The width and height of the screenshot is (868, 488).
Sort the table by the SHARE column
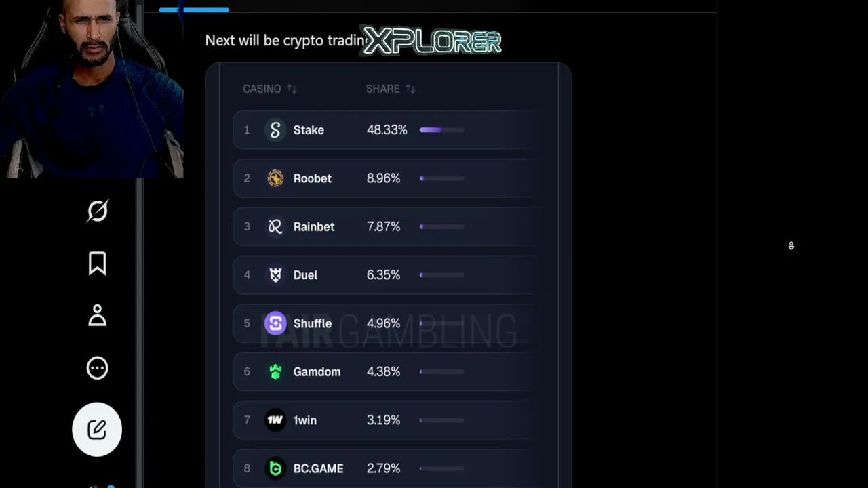click(x=391, y=89)
